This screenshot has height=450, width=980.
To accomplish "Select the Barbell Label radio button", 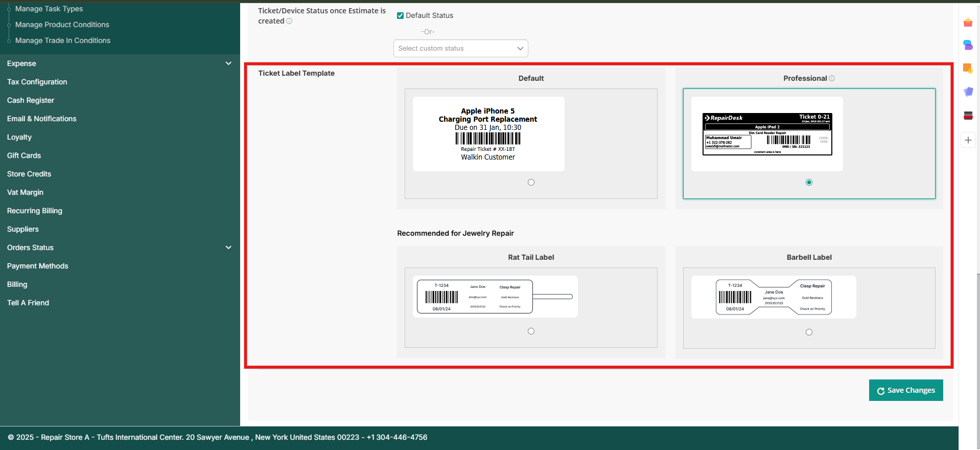I will click(809, 332).
